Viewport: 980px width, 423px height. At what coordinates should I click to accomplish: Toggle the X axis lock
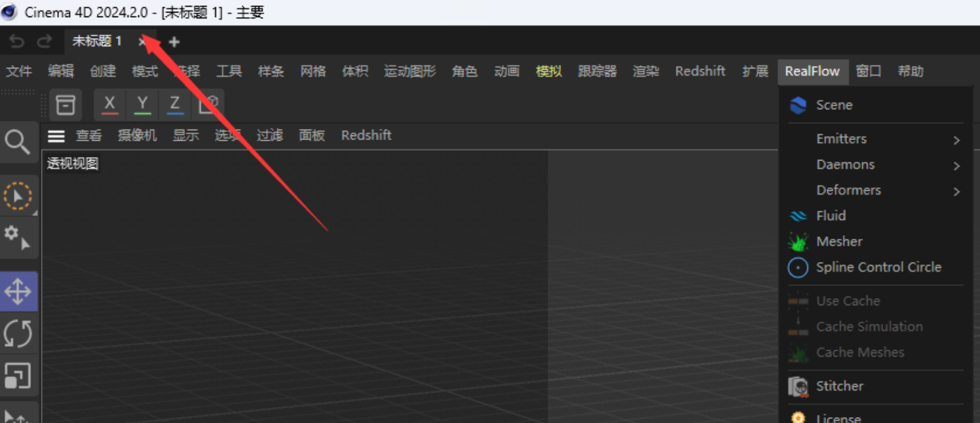(110, 105)
